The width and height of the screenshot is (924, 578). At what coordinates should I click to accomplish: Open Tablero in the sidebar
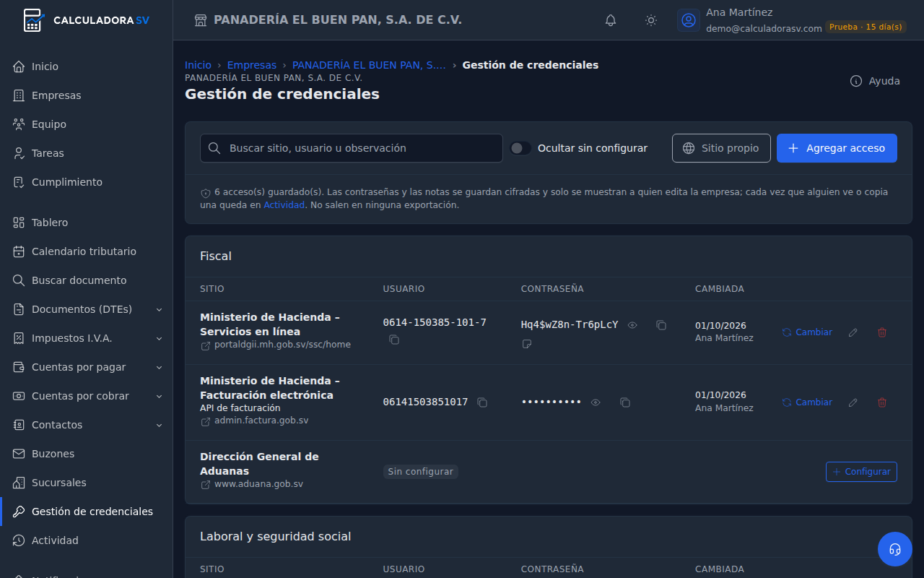click(x=87, y=223)
